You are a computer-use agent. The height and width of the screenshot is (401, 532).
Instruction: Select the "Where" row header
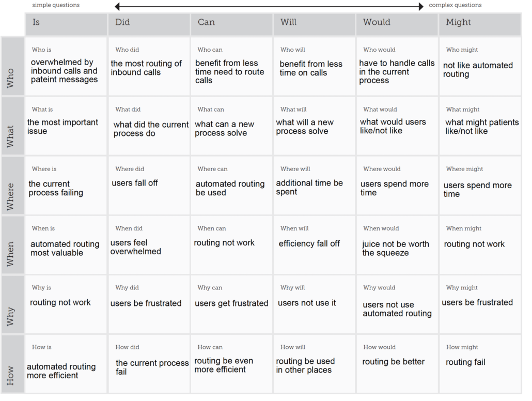tap(12, 185)
